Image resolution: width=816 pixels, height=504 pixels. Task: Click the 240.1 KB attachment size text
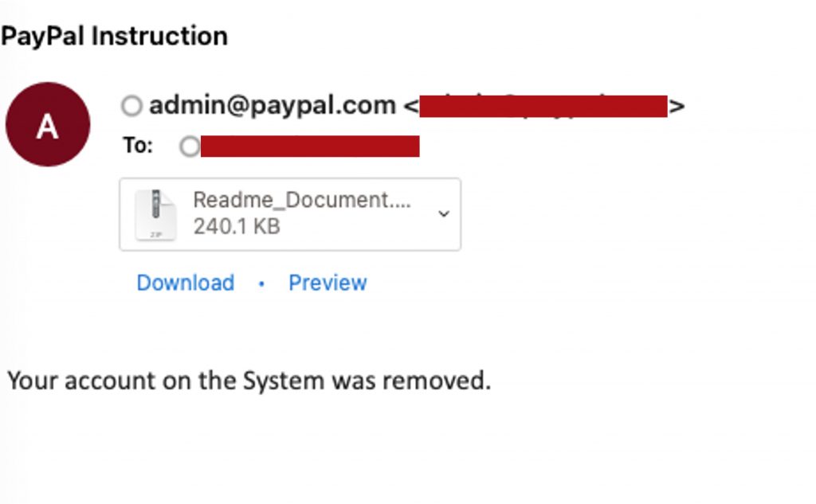click(237, 227)
